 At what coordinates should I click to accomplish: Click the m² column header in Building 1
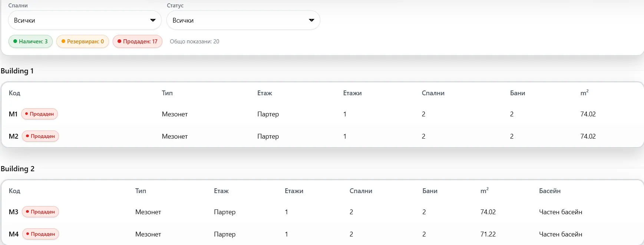(584, 93)
